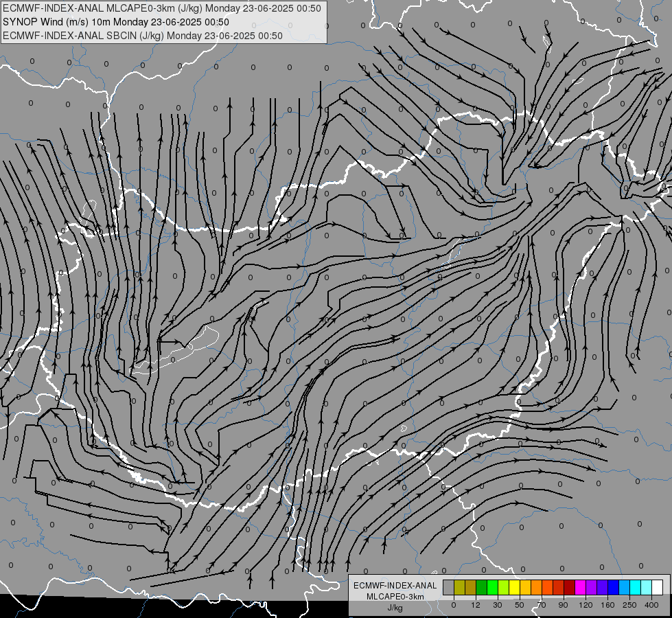The height and width of the screenshot is (618, 672).
Task: Click the legend label ECMWF-INDEX-ANAL
Action: (395, 586)
